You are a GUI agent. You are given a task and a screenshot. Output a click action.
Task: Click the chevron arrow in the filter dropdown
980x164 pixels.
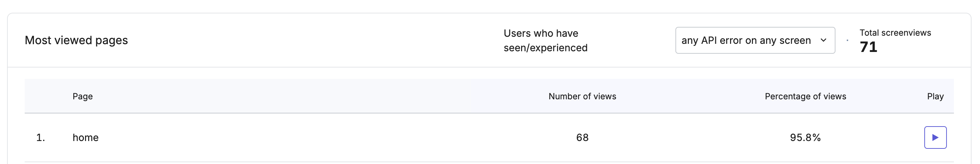click(823, 40)
